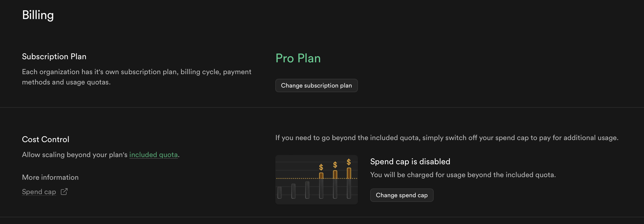Click the charged for usage beyond quota text
Image resolution: width=644 pixels, height=224 pixels.
click(463, 175)
